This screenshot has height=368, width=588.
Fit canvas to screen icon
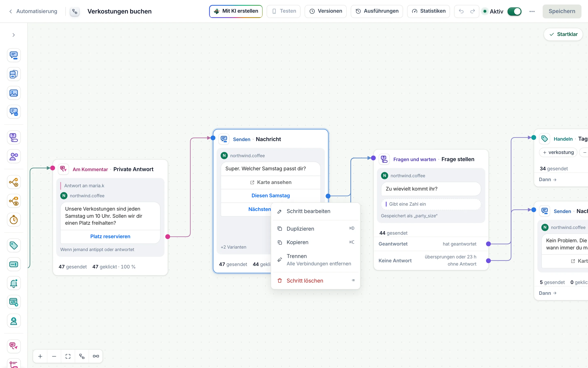point(68,356)
